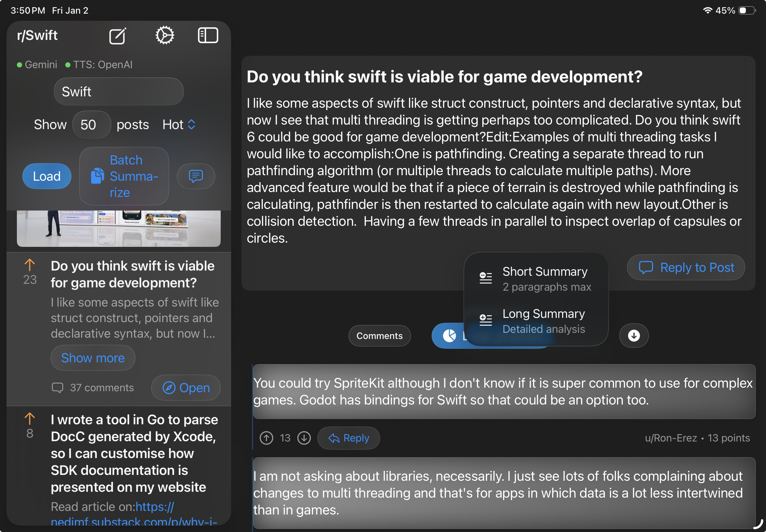Open the settings gear icon
This screenshot has height=532, width=766.
165,35
